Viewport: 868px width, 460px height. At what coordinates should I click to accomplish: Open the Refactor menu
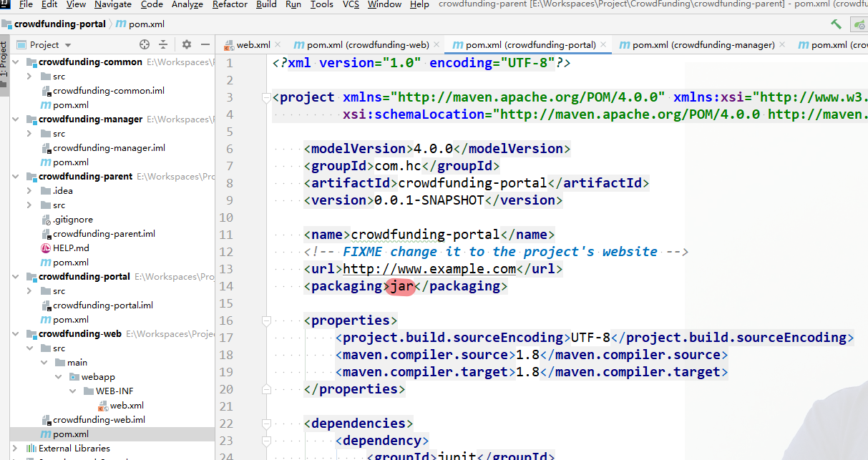(x=230, y=4)
